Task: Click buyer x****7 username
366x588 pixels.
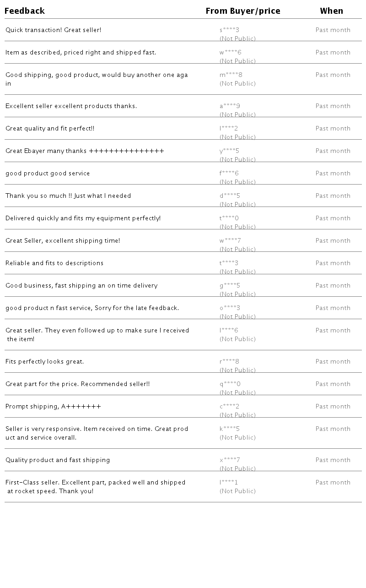Action: 230,460
